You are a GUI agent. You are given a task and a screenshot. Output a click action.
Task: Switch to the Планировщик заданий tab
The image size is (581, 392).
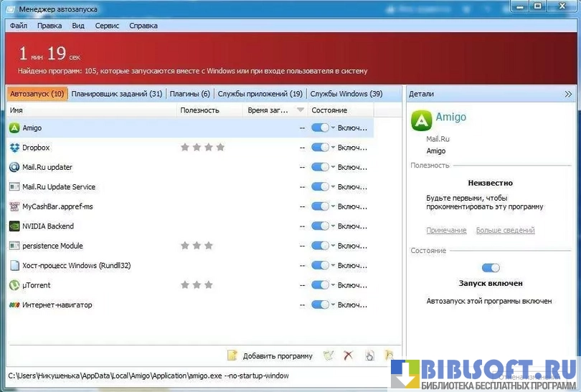point(117,94)
